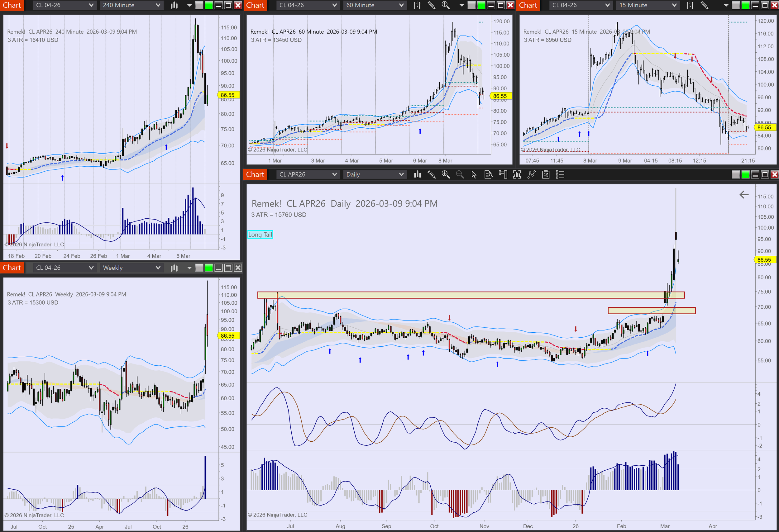Screen dimensions: 779x532
Task: Click Chart tab of the Weekly window
Action: [12, 268]
